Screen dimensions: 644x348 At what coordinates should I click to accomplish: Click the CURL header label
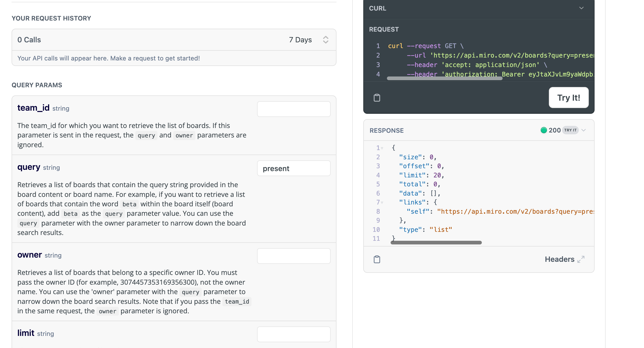[377, 8]
